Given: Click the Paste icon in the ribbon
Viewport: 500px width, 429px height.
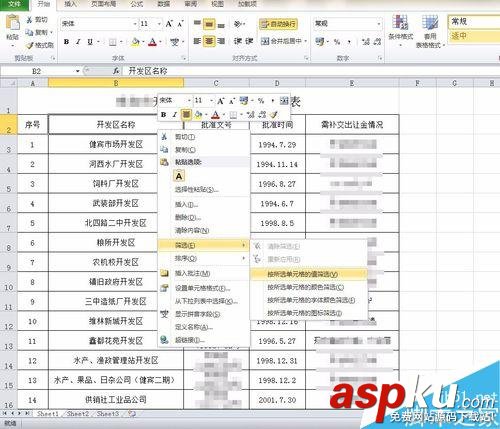Looking at the screenshot, I should click(13, 23).
